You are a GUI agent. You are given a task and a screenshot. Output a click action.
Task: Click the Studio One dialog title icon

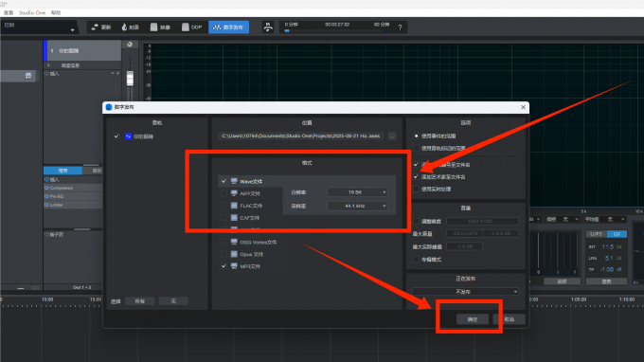[109, 107]
